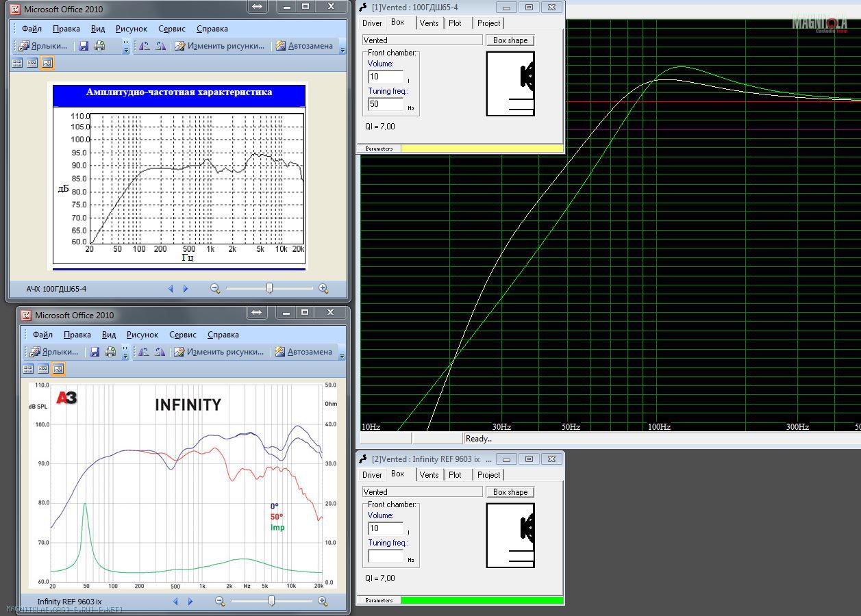Click Изменить рисунки button in Infinity REF 9603 window
Viewport: 861px width, 616px height.
[219, 352]
